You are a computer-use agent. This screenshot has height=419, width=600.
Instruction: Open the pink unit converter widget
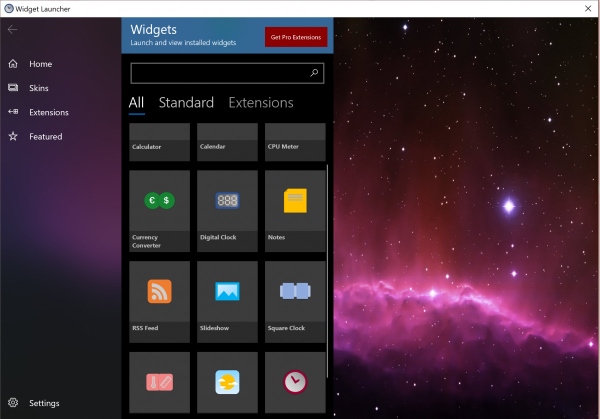coord(159,382)
